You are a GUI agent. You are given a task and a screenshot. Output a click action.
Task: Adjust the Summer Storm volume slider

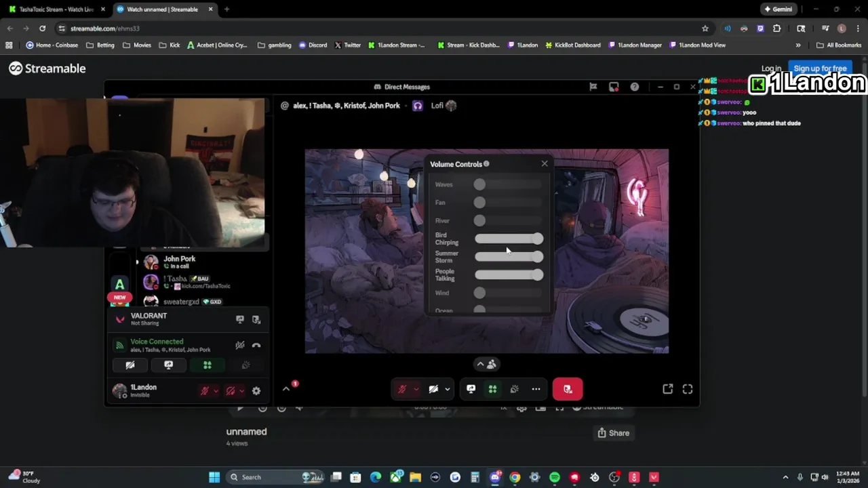509,257
